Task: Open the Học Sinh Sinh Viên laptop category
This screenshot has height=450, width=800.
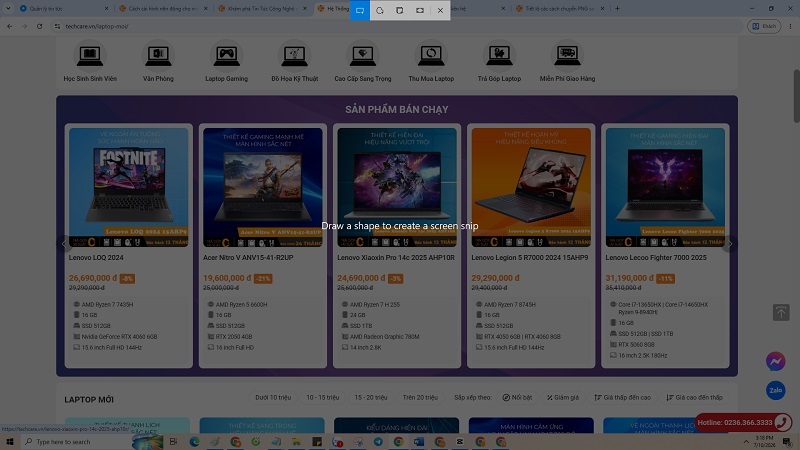Action: click(x=90, y=62)
